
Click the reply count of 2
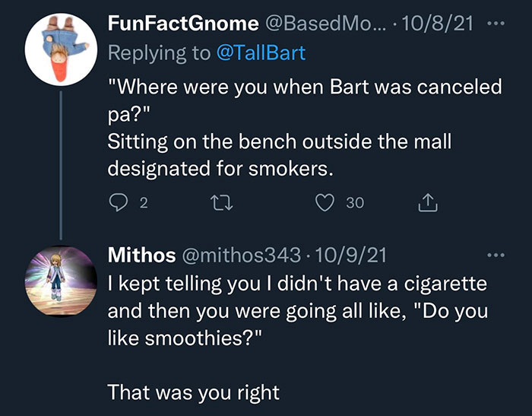[145, 203]
